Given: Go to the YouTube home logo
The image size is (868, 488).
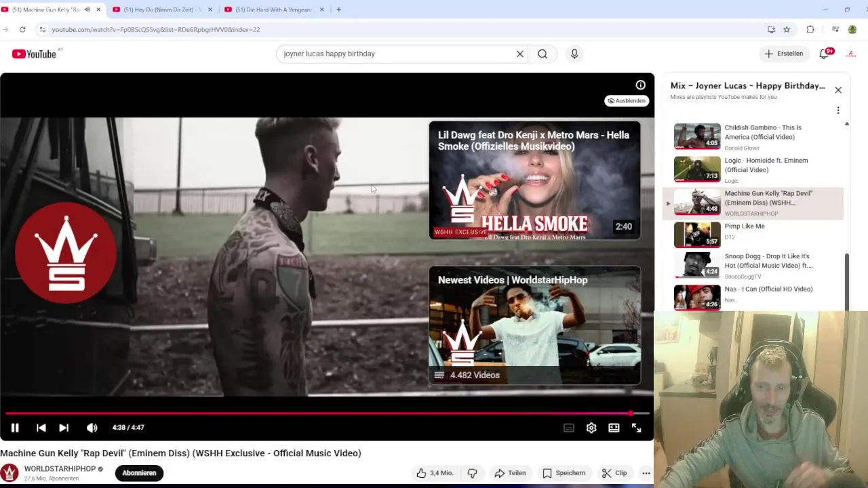Looking at the screenshot, I should (34, 54).
